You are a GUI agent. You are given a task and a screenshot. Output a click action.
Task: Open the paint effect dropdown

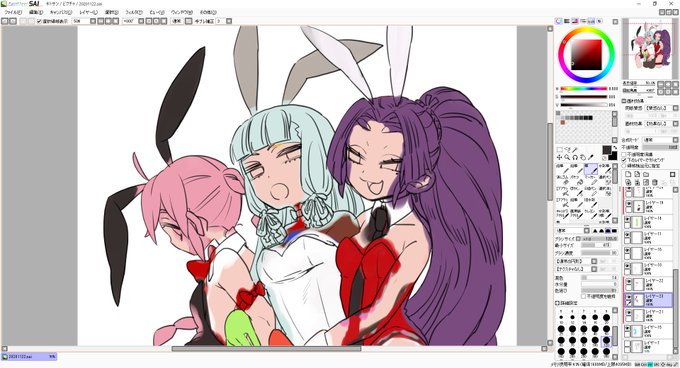[x=675, y=124]
